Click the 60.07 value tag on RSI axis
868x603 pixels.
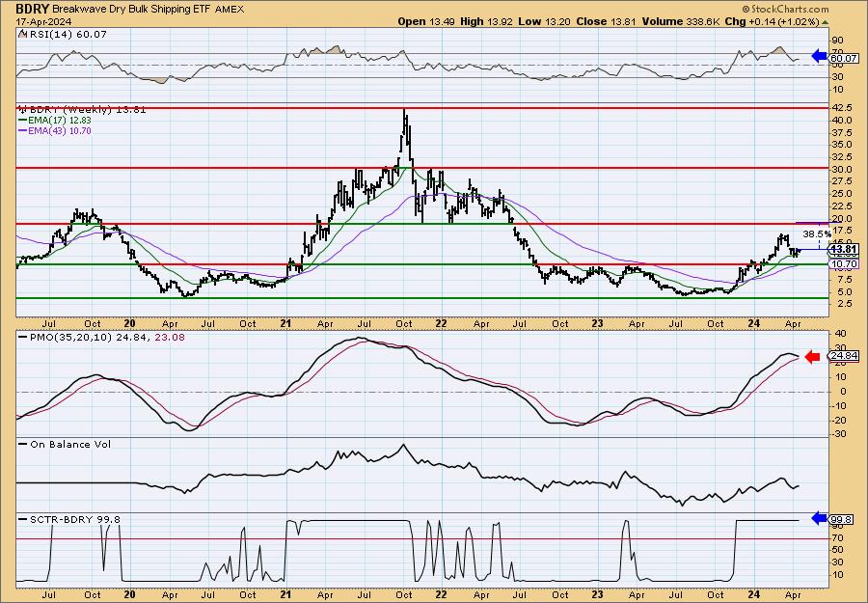point(844,58)
